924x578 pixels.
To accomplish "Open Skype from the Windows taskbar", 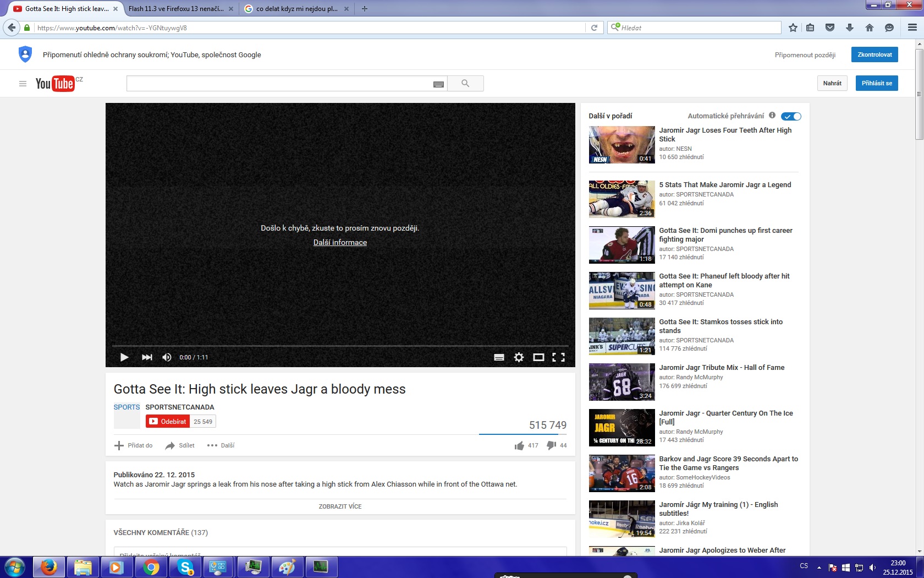I will [x=185, y=566].
